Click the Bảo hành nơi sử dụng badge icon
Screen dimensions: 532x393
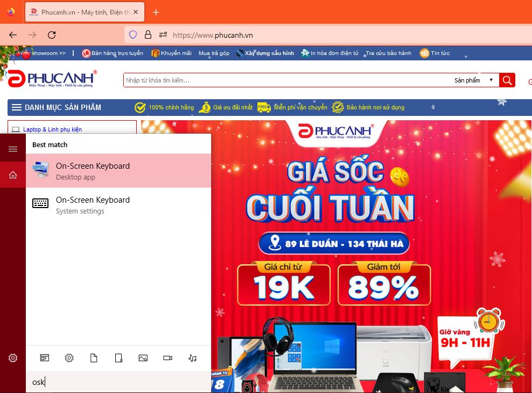[338, 107]
